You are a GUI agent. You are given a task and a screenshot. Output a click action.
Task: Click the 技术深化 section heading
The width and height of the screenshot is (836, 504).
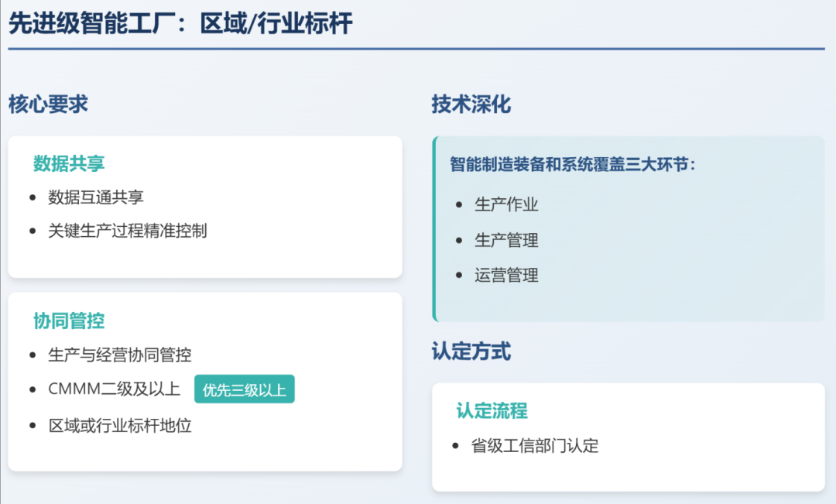471,104
